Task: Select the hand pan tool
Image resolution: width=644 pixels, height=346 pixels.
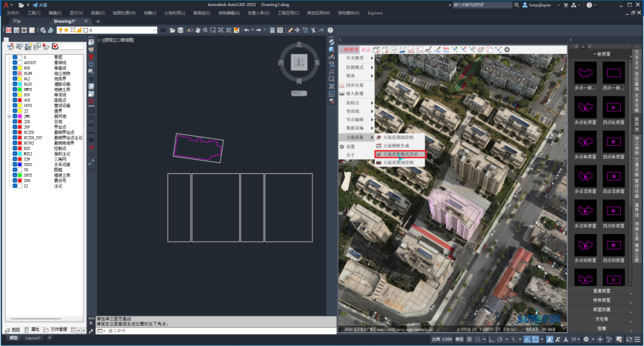Action: tap(197, 30)
